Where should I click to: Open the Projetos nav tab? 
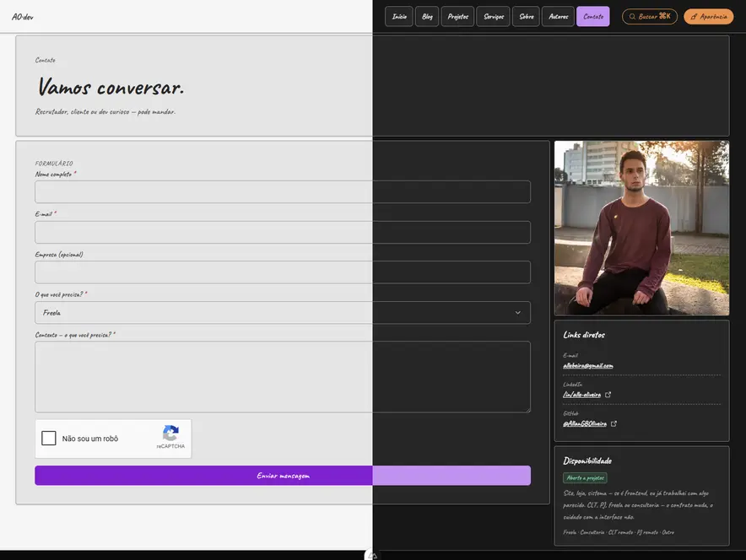(457, 17)
